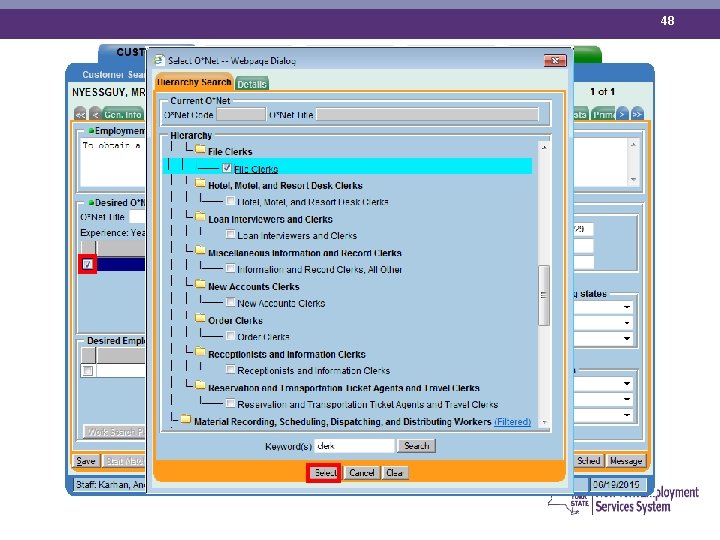
Task: Open the highlighted File Clerks link
Action: coord(256,169)
